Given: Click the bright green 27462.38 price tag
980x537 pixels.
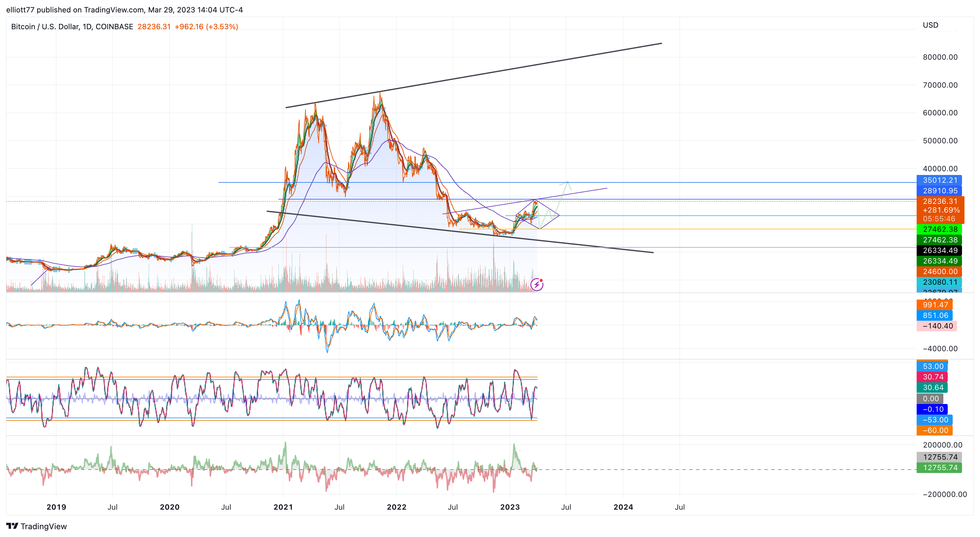Looking at the screenshot, I should coord(939,229).
